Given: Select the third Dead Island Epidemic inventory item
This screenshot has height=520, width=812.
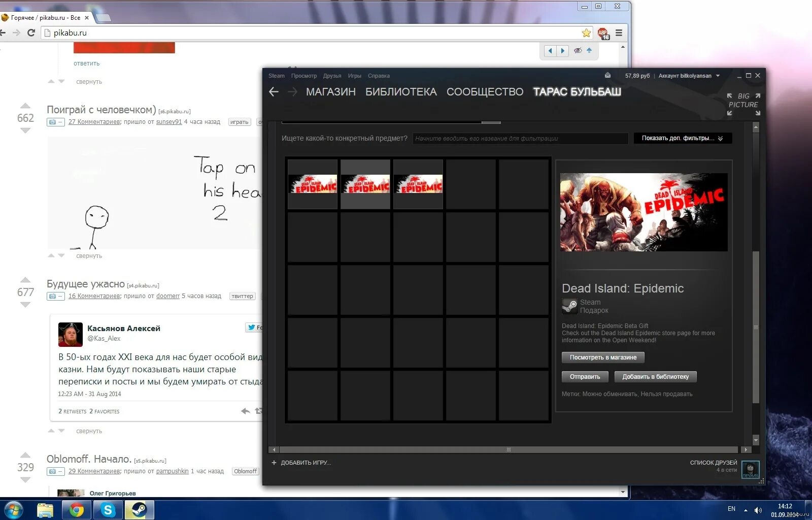Looking at the screenshot, I should pos(418,184).
